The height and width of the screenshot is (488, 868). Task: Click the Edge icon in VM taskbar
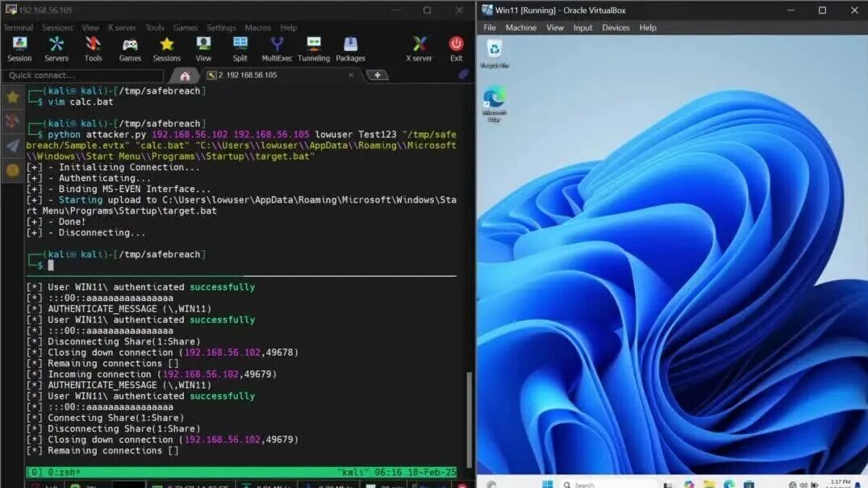click(729, 484)
